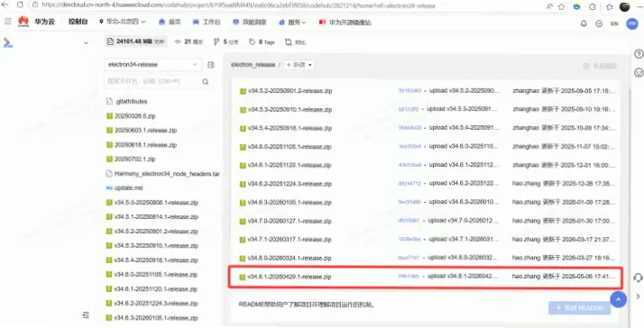Open v34.8.1-20260429.1-release.zip in file list
The width and height of the screenshot is (644, 328).
click(290, 278)
